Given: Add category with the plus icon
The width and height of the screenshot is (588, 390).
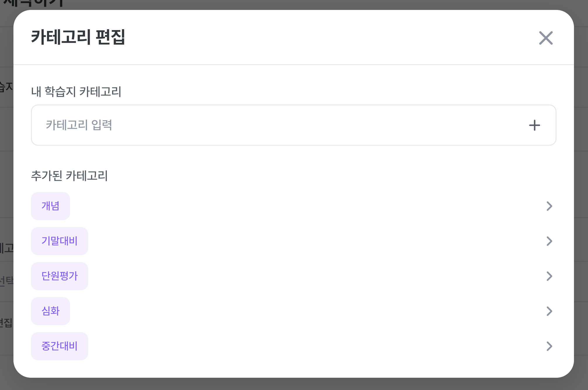Looking at the screenshot, I should point(535,125).
